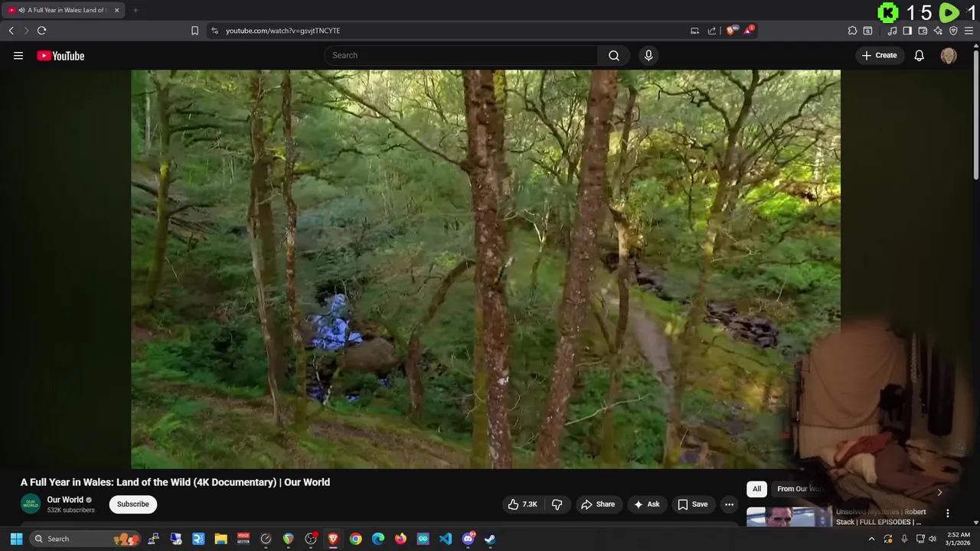Viewport: 980px width, 551px height.
Task: Subscribe to Our World channel
Action: (x=133, y=504)
